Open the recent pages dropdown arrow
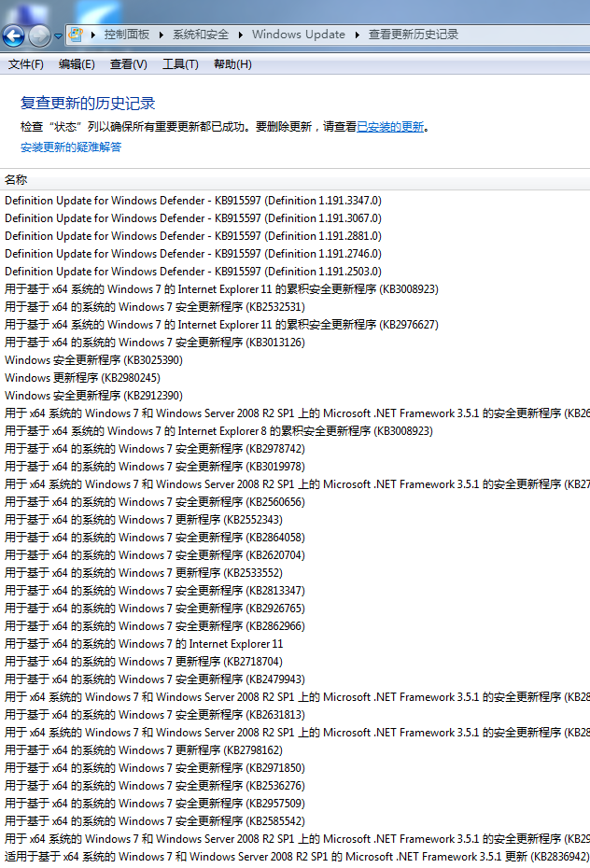Image resolution: width=590 pixels, height=868 pixels. (58, 36)
